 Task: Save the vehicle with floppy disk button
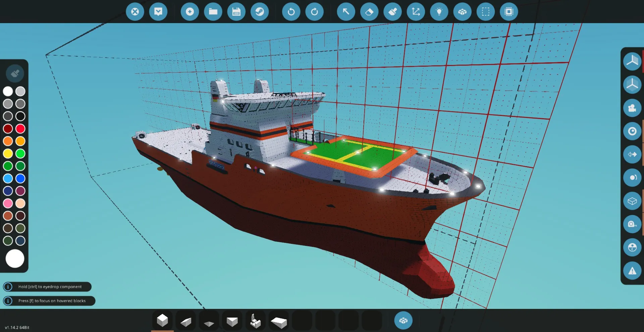pos(236,12)
